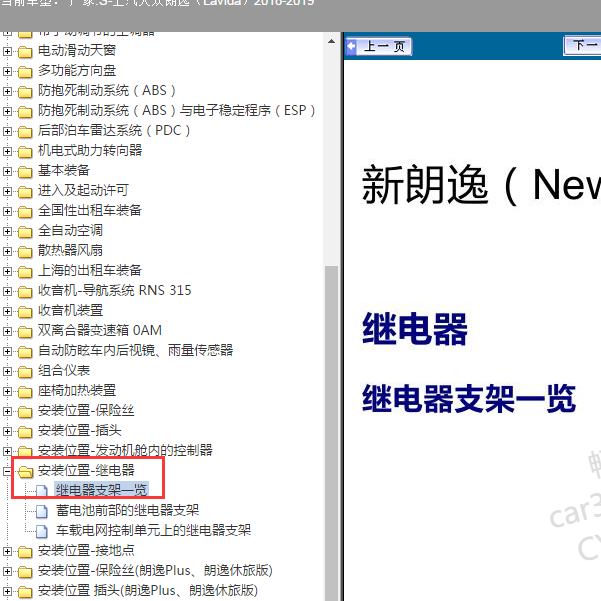Click the 座椅加热装置 folder icon
The height and width of the screenshot is (601, 601).
25,391
